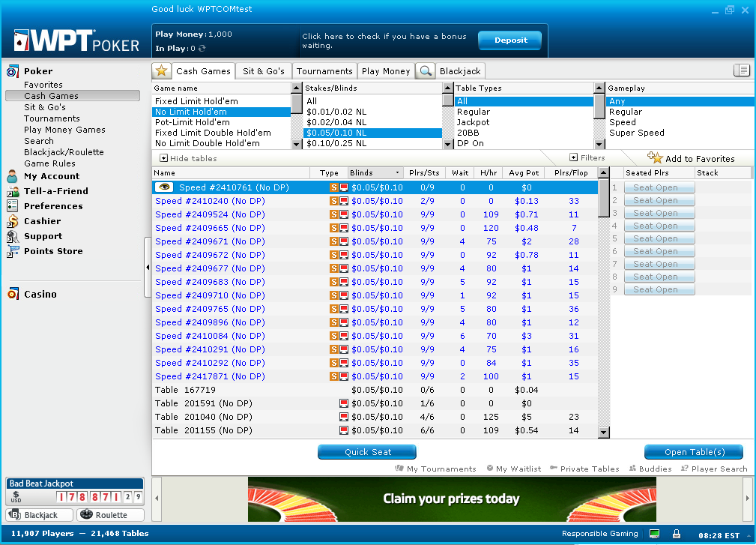Collapse the left sidebar with the arrow handle
Image resolution: width=756 pixels, height=545 pixels.
click(148, 267)
